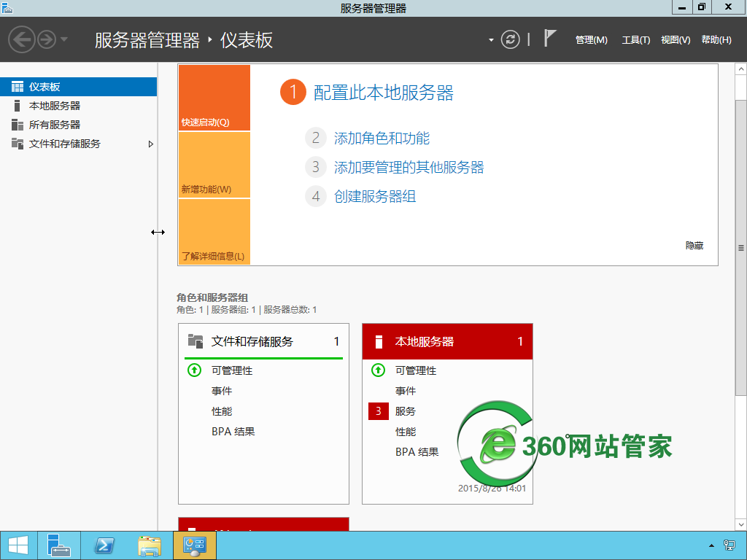The height and width of the screenshot is (560, 747).
Task: Open the 帮助(H) menu
Action: (x=716, y=40)
